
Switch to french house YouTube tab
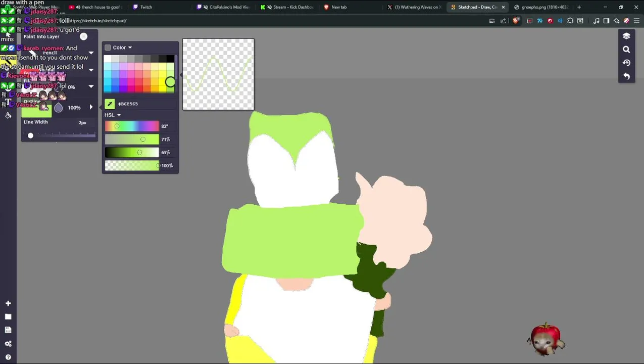pyautogui.click(x=96, y=7)
